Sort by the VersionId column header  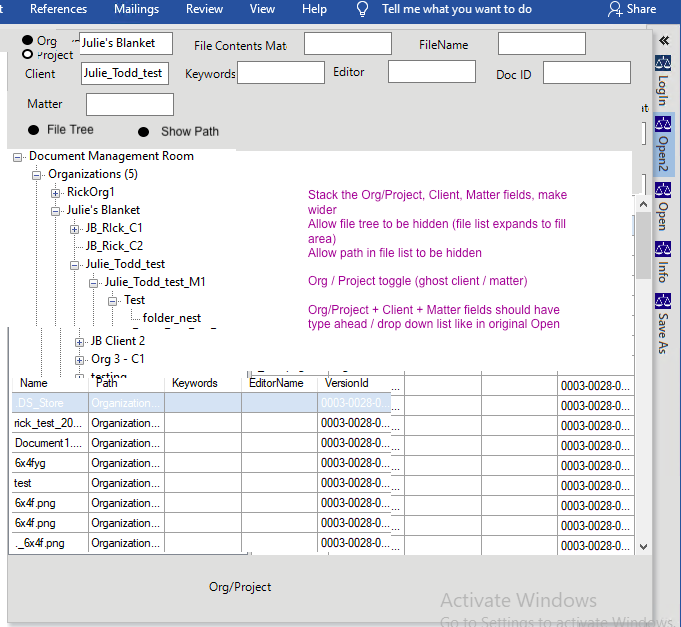[x=347, y=383]
